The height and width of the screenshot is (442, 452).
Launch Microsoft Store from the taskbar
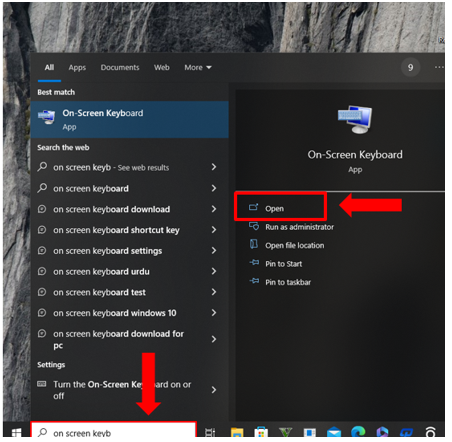click(261, 432)
